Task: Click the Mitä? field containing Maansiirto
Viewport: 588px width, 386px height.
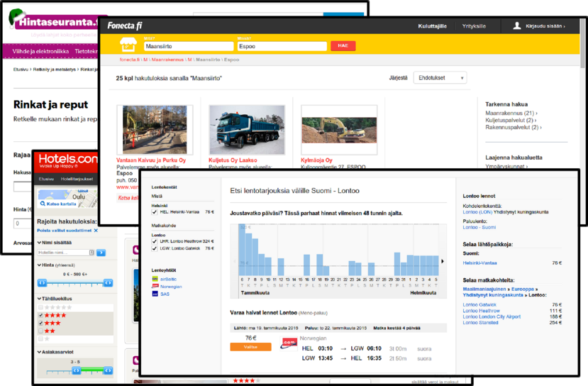Action: click(x=189, y=46)
